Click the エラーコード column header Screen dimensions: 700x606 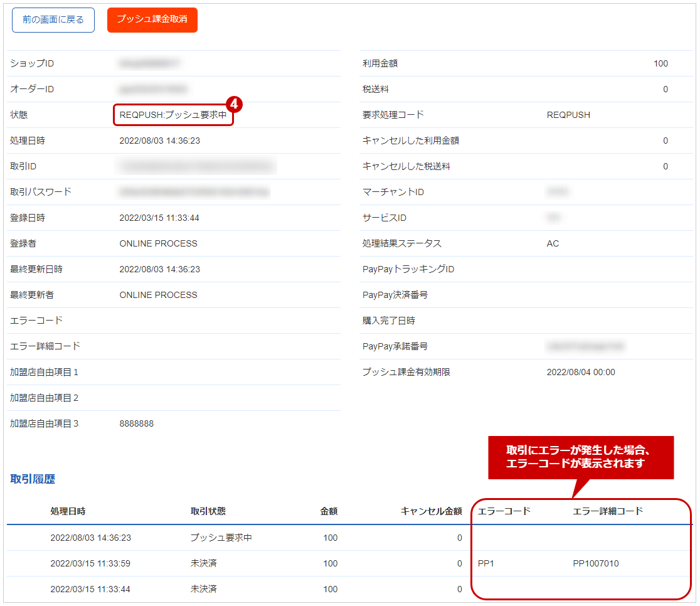point(504,511)
